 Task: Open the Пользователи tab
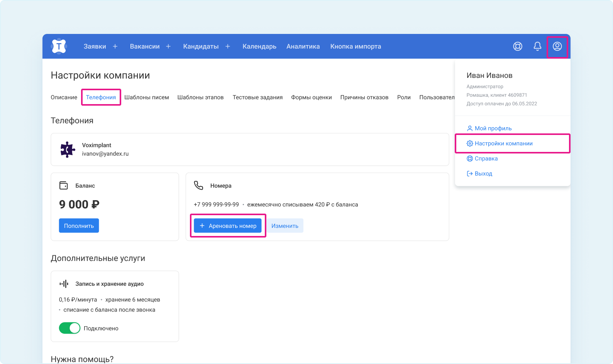[437, 97]
